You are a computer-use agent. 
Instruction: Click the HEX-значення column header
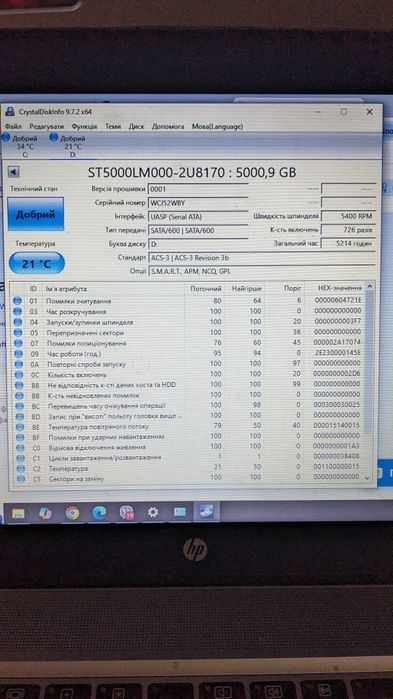tap(340, 289)
